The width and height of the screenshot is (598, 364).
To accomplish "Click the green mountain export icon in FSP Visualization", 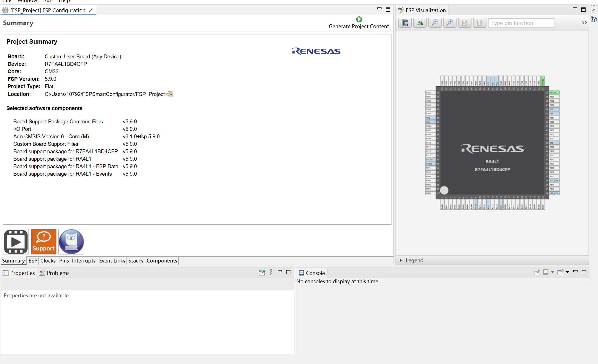I will tap(420, 23).
